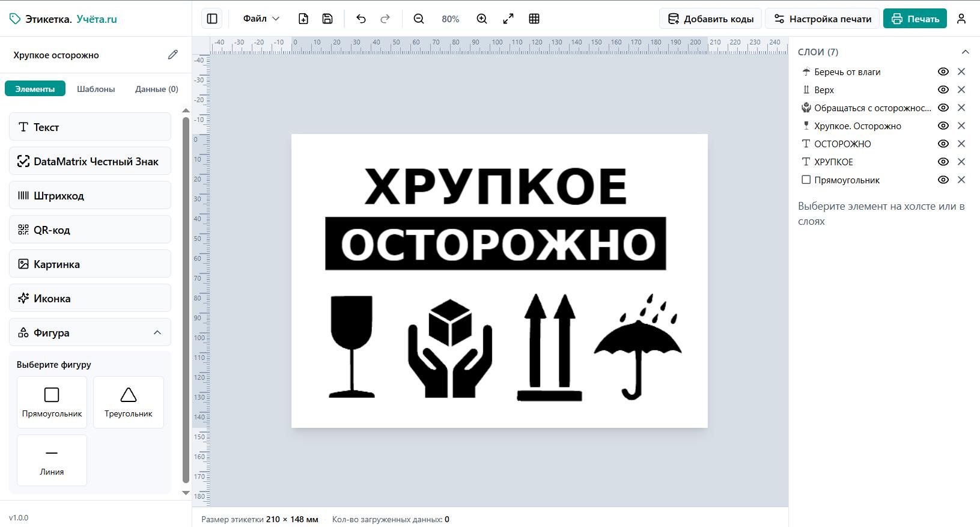Add a QR-код element
The image size is (980, 527).
click(90, 230)
